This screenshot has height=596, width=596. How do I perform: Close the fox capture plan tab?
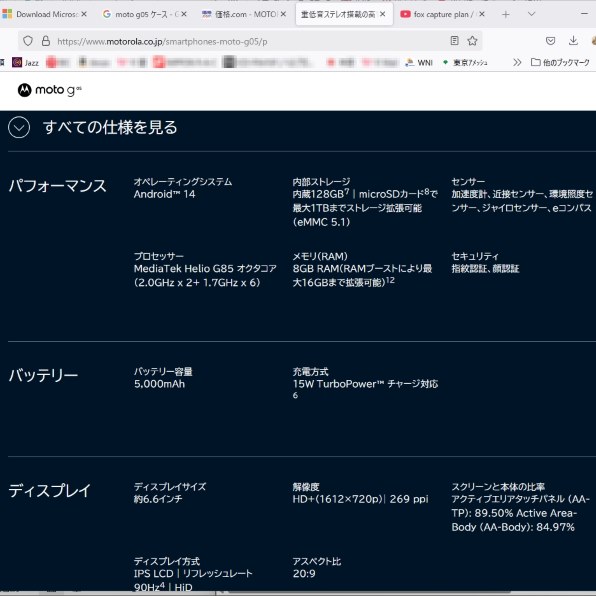[x=482, y=14]
